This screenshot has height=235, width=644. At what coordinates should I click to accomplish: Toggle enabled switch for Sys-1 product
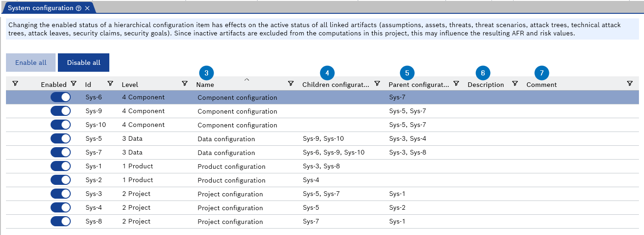tap(61, 166)
